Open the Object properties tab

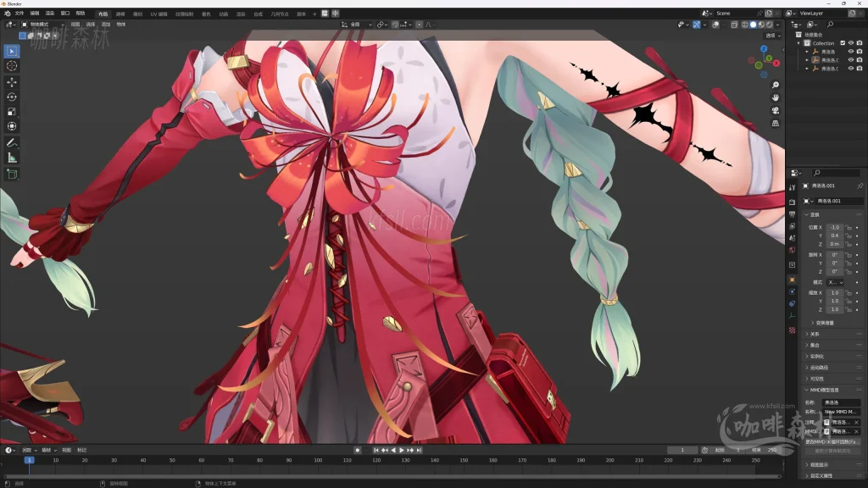(793, 280)
